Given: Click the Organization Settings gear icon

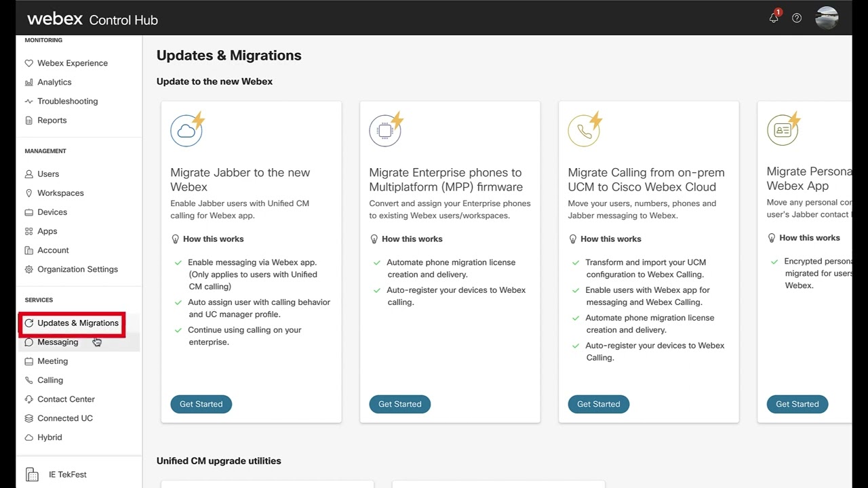Looking at the screenshot, I should tap(28, 269).
